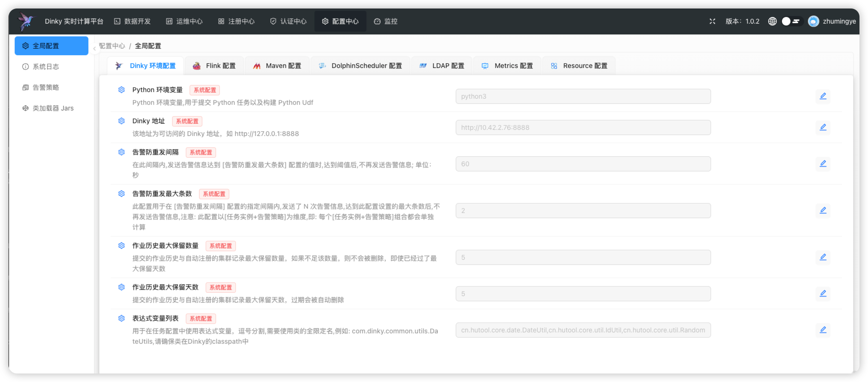Click the Dinky hummingbird logo
Screen dimensions: 868x382
[x=26, y=21]
